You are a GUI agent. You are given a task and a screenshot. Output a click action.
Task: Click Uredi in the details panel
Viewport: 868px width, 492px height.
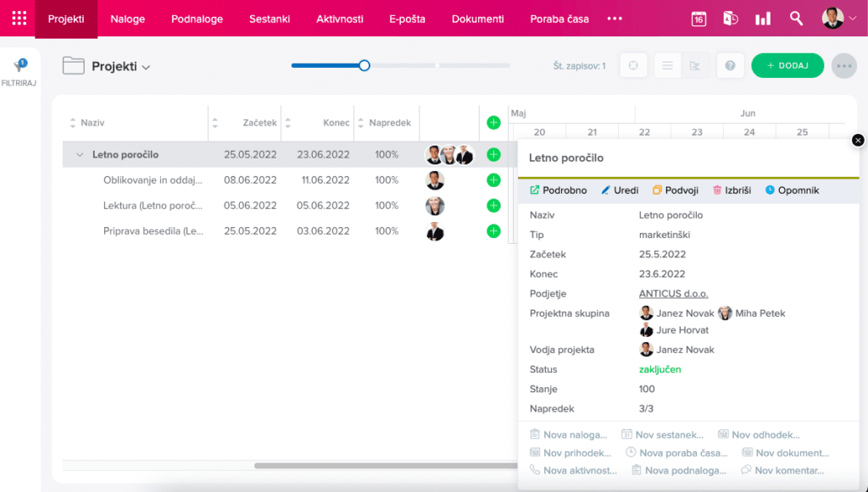pyautogui.click(x=620, y=191)
